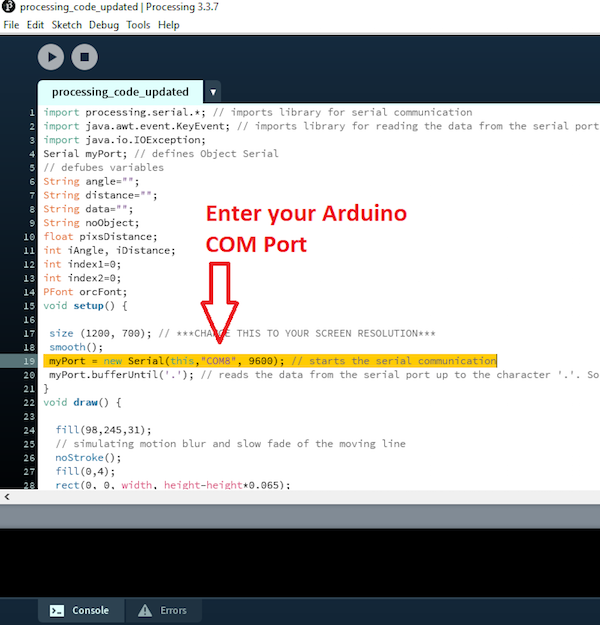Click the "String noObject;" line
The width and height of the screenshot is (600, 625).
coord(91,223)
